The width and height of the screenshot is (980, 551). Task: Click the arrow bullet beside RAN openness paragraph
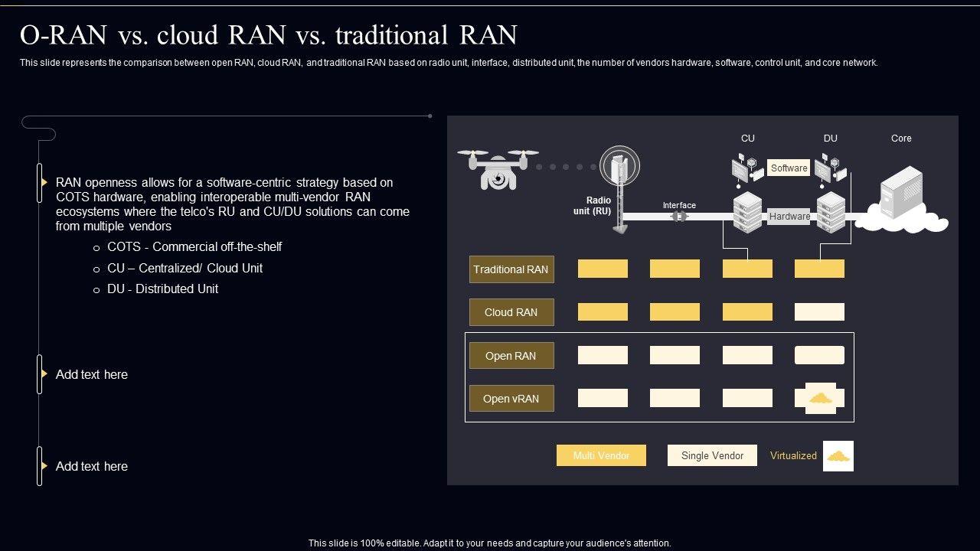[x=44, y=182]
